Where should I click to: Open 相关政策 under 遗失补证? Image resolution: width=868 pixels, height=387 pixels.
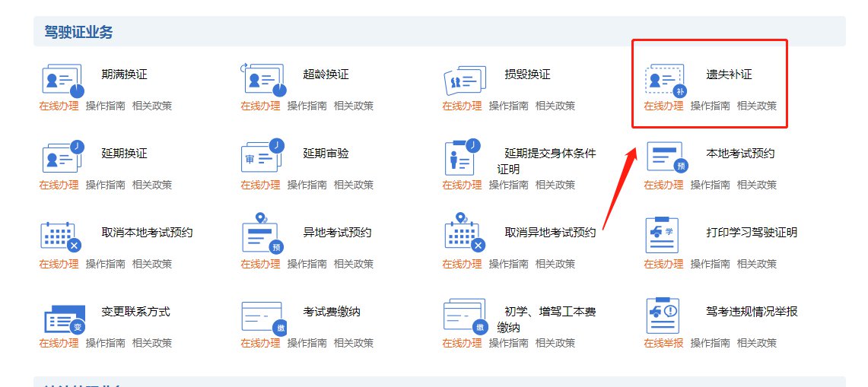(757, 106)
